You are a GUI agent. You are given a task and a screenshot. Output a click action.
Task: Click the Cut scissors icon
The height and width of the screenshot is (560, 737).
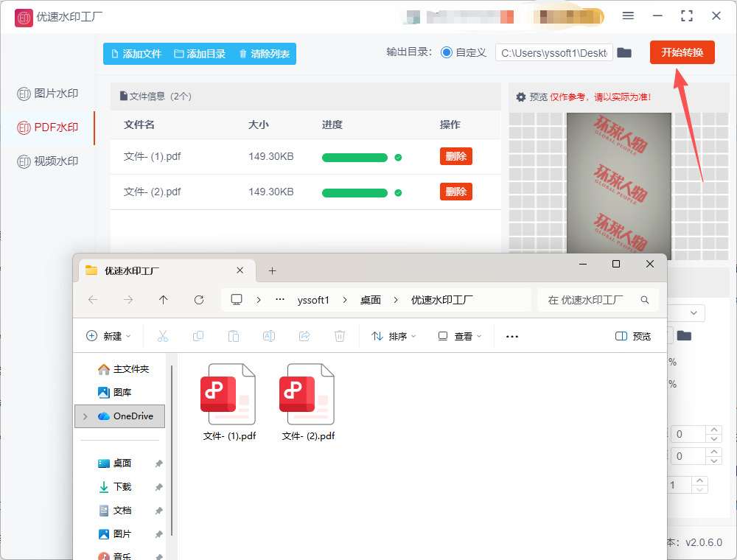pyautogui.click(x=163, y=337)
